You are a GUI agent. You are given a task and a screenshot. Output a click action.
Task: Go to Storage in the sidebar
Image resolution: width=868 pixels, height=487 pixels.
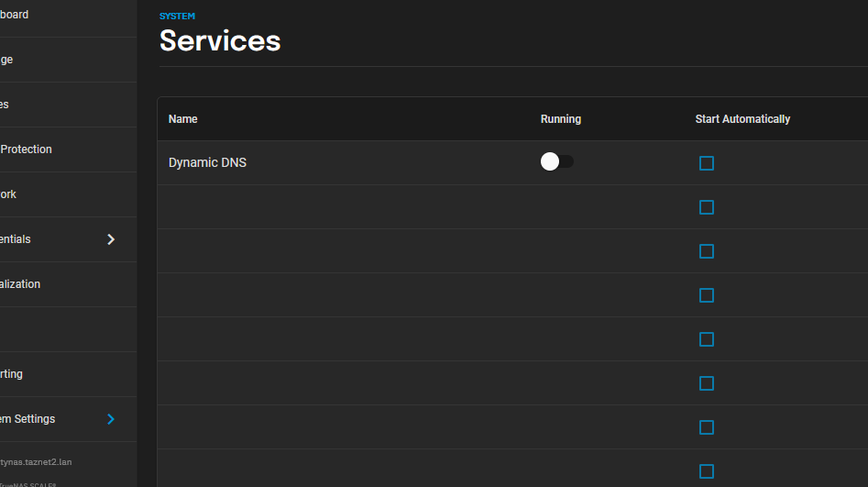pyautogui.click(x=7, y=60)
